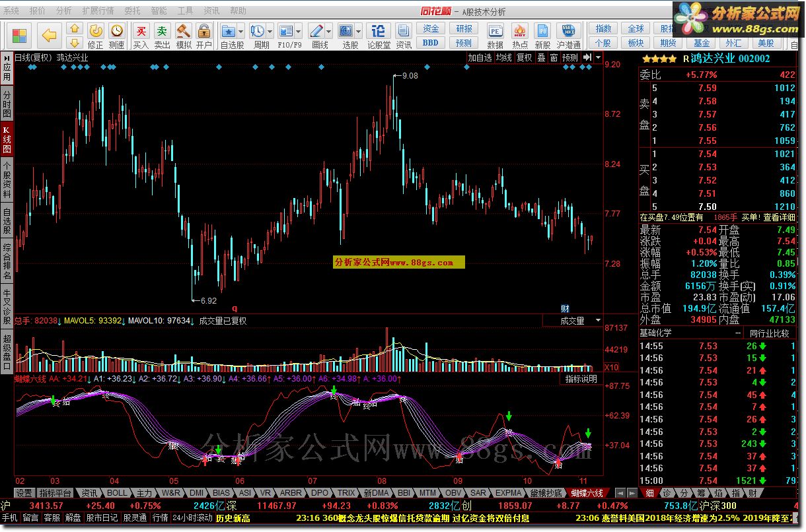
Task: Select the TRIX indicator tab
Action: (x=346, y=493)
